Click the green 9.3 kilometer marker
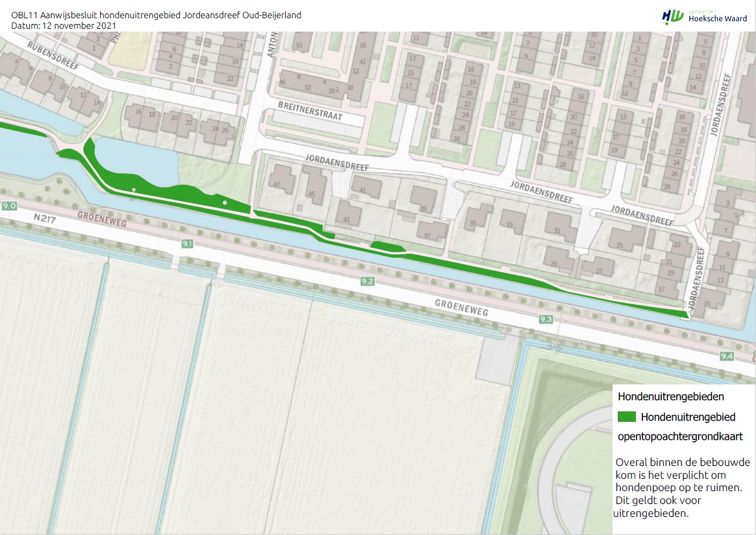This screenshot has width=756, height=535. [546, 319]
